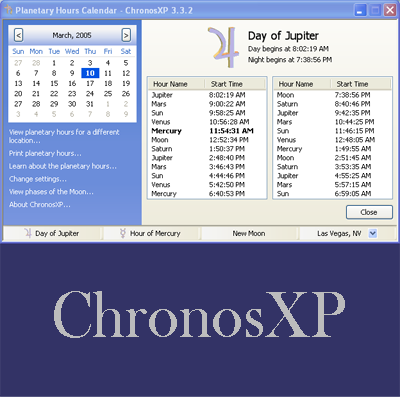Select Saturn row at 8:40:46 PM

coord(332,104)
